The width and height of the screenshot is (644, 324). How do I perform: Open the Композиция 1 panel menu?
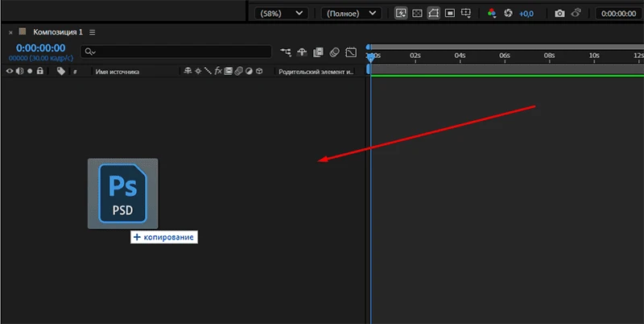92,32
